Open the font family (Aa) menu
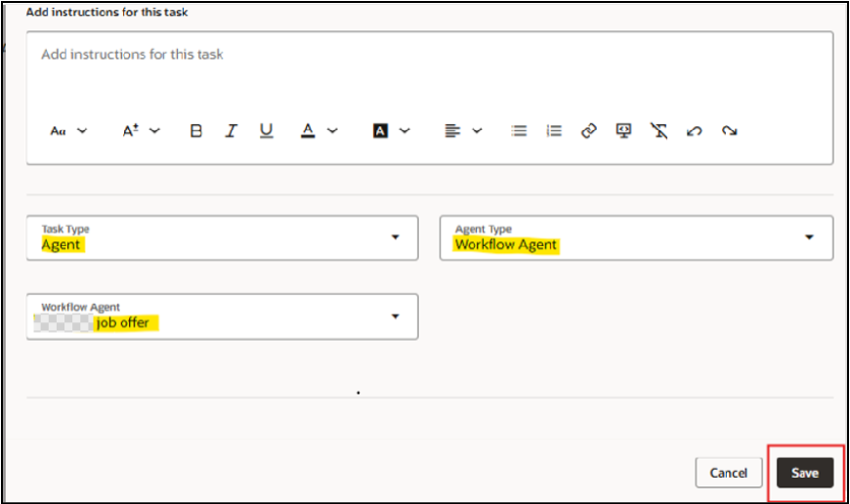 click(x=58, y=131)
